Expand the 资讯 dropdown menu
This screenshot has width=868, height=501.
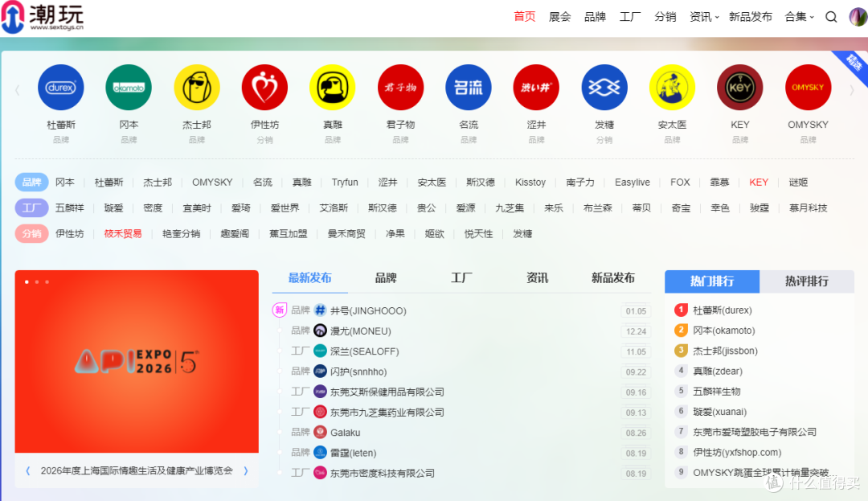click(x=703, y=17)
